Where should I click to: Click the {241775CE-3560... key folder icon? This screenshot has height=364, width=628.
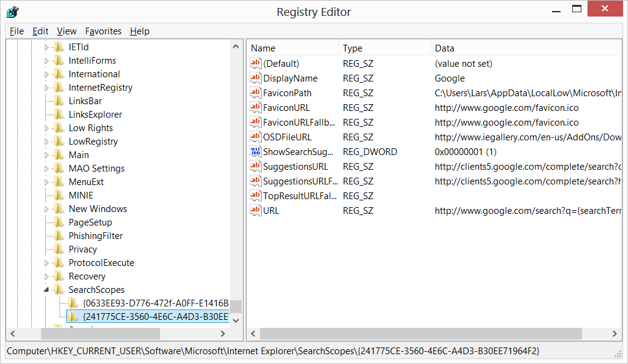[x=73, y=316]
